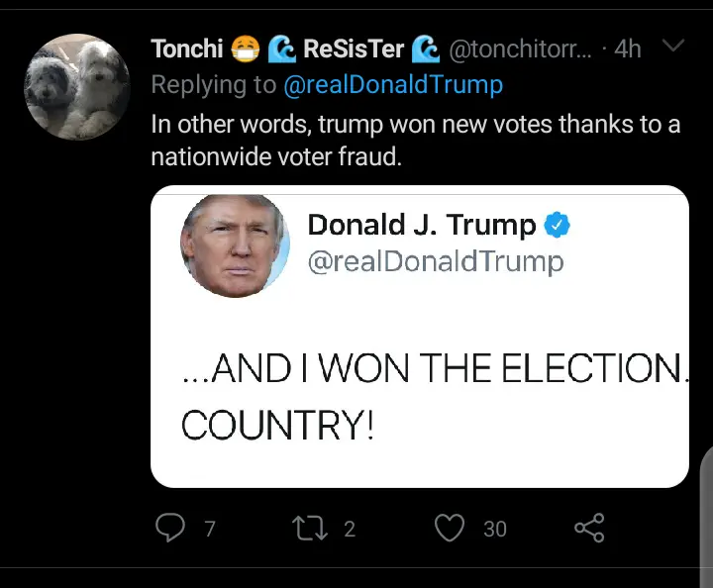The height and width of the screenshot is (588, 713).
Task: Click the retweet count of 2
Action: click(350, 529)
